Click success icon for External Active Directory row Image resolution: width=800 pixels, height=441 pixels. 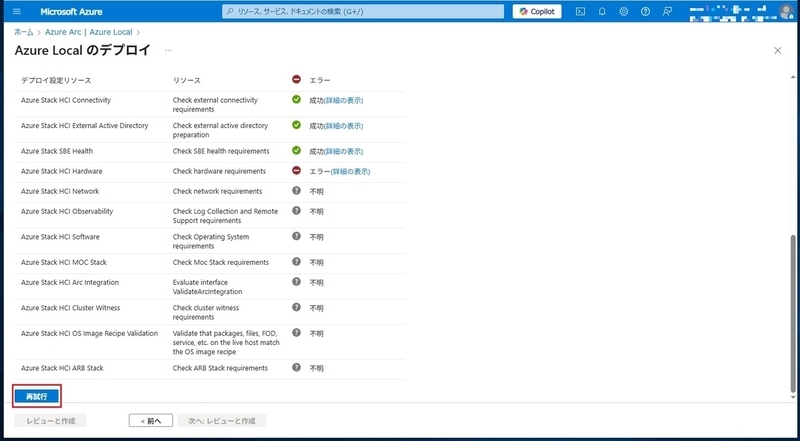coord(296,125)
